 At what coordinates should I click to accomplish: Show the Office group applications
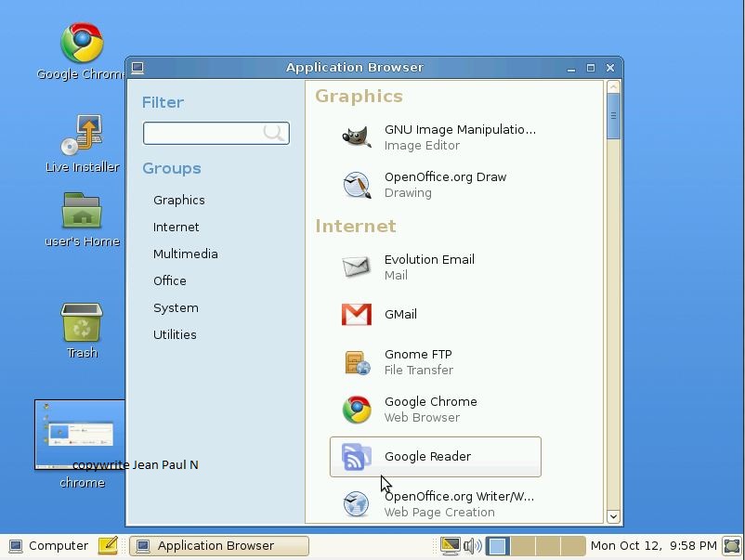[x=170, y=281]
